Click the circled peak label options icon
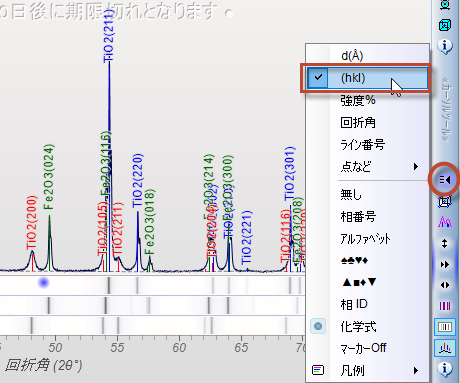 click(445, 180)
